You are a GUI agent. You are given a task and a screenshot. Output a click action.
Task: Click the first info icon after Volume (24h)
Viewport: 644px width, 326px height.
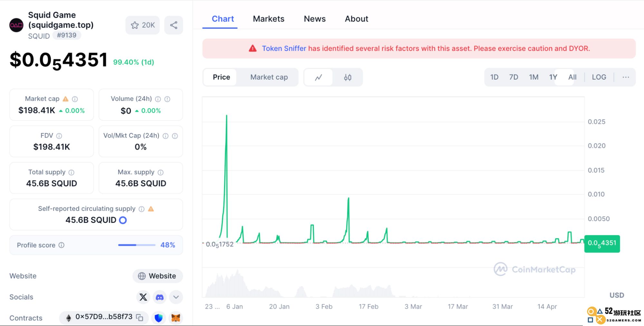click(158, 99)
